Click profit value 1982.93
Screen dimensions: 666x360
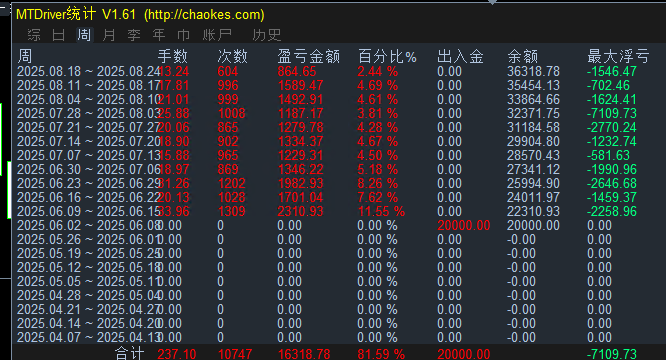pyautogui.click(x=300, y=183)
